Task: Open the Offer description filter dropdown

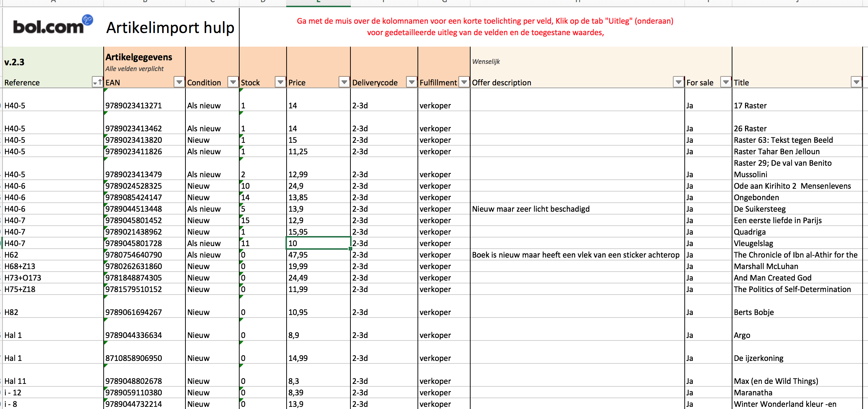Action: pos(678,82)
